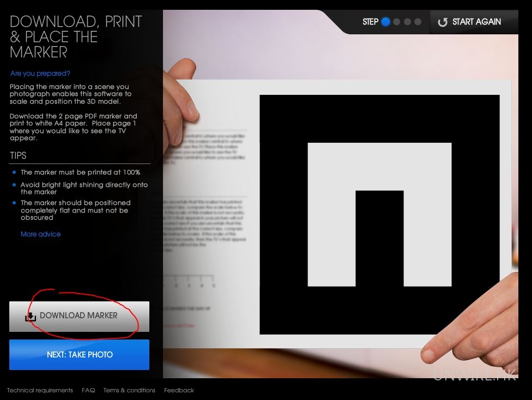Open the 'Are you prepared?' link
The width and height of the screenshot is (532, 400).
click(40, 74)
